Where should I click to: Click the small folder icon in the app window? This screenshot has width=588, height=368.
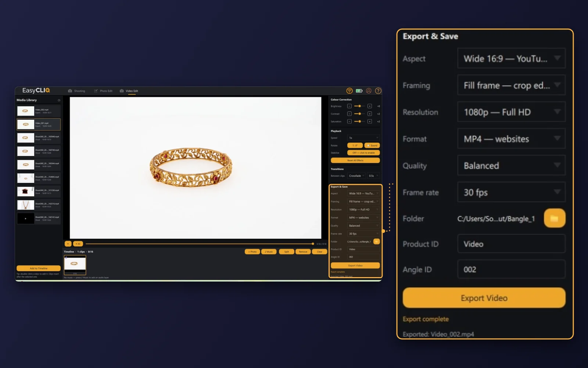click(x=376, y=241)
